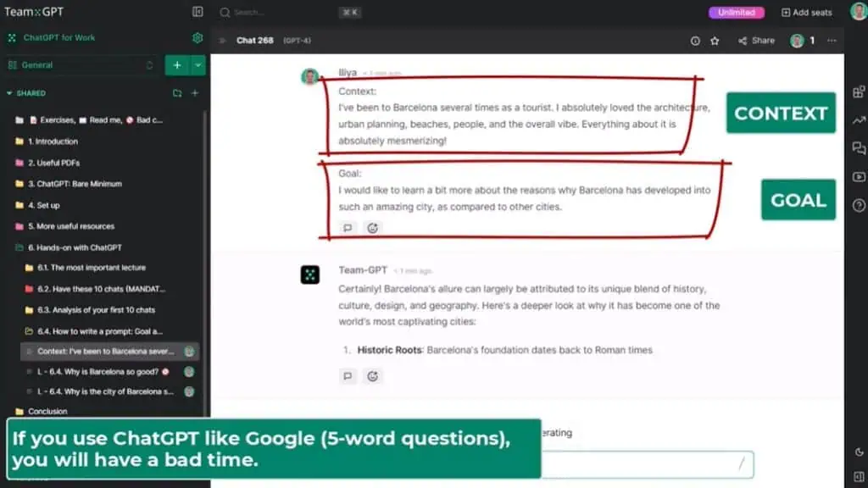This screenshot has height=488, width=868.
Task: Add reaction to Iliya's message
Action: pyautogui.click(x=373, y=228)
